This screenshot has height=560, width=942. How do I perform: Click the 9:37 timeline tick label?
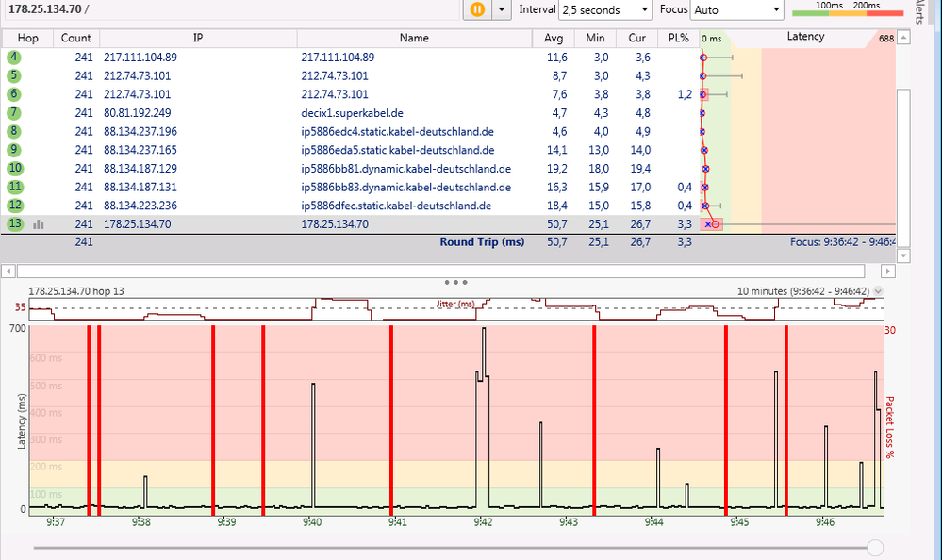(x=56, y=522)
